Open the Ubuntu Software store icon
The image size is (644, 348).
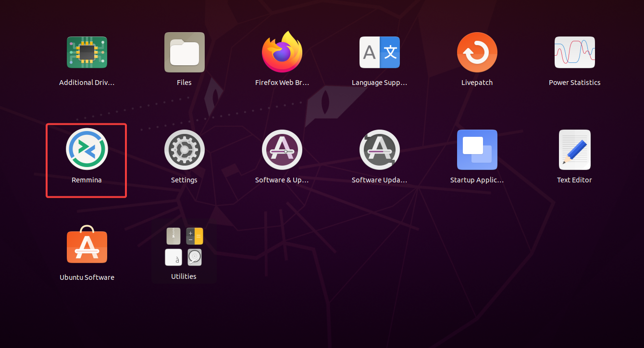pos(87,244)
